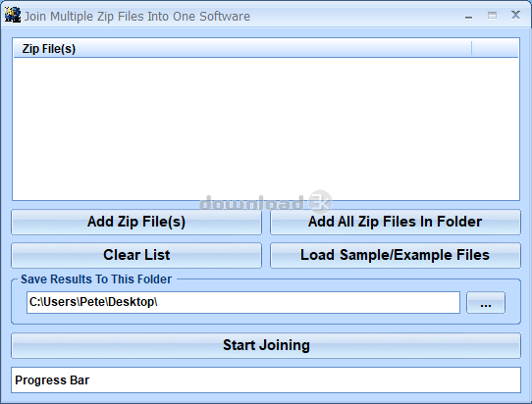Click the 3k circle emblem in watermark
Image resolution: width=532 pixels, height=404 pixels.
point(320,202)
